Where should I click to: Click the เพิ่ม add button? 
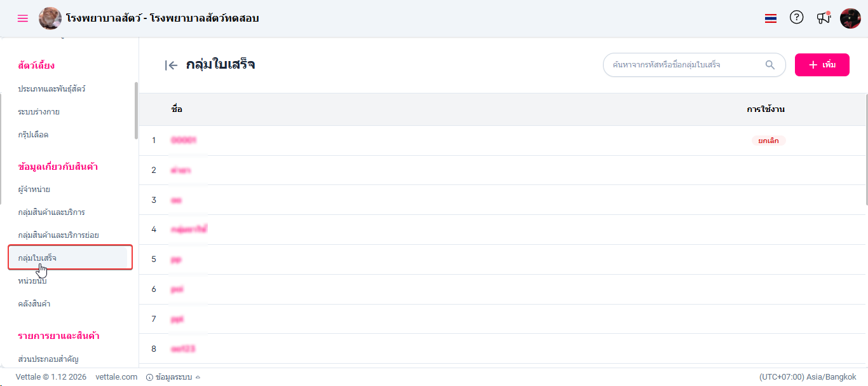click(x=822, y=65)
